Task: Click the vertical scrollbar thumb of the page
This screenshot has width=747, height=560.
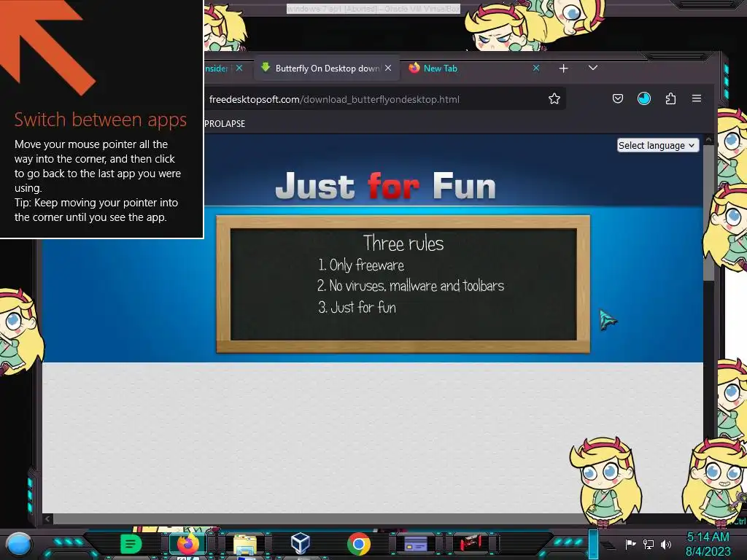Action: tap(708, 212)
